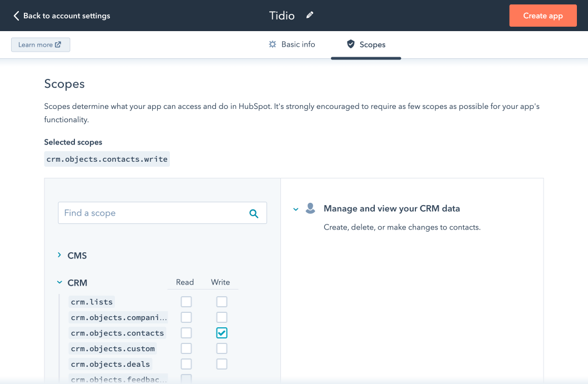Click the crm.objects.custom scope label

pos(113,349)
